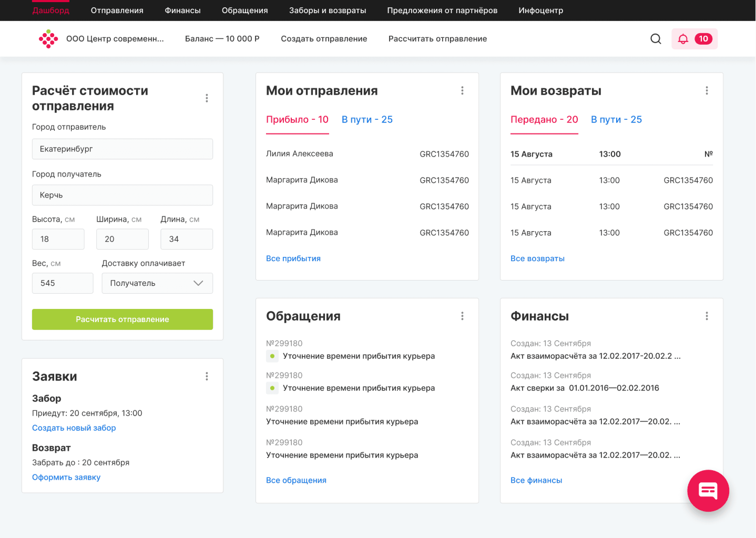Switch to В пути - 25 shipments tab

click(x=367, y=120)
